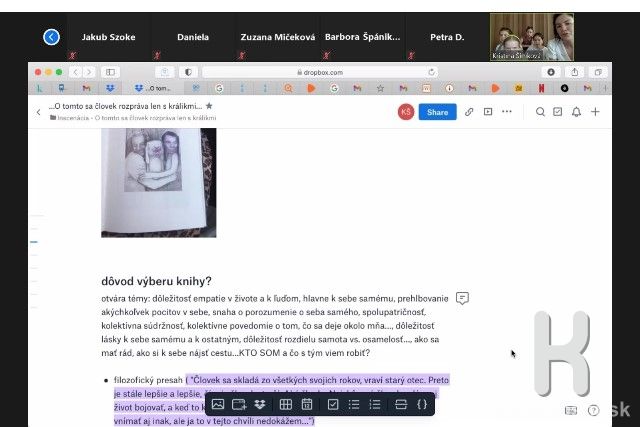This screenshot has width=640, height=427.
Task: Insert image from the formatting toolbar
Action: 217,404
